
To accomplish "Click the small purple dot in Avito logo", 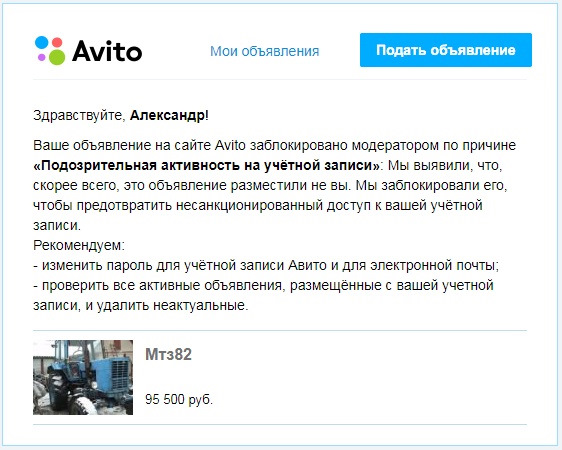I will click(x=42, y=57).
